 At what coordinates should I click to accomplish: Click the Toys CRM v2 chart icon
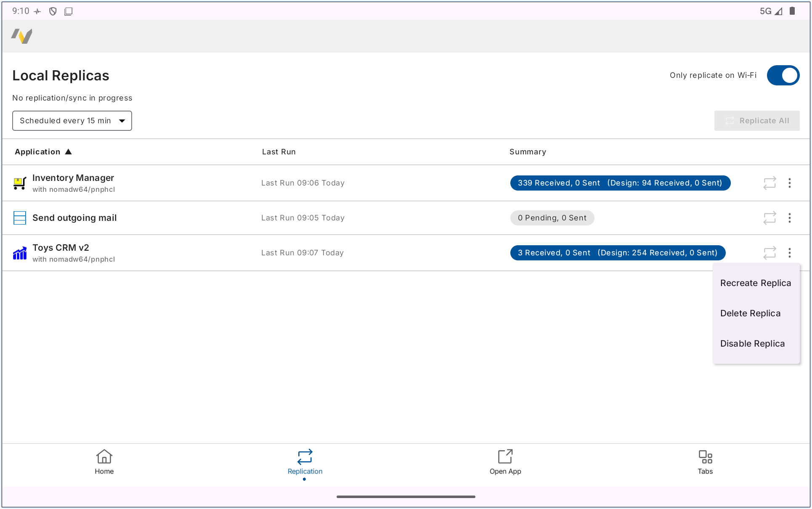tap(20, 253)
